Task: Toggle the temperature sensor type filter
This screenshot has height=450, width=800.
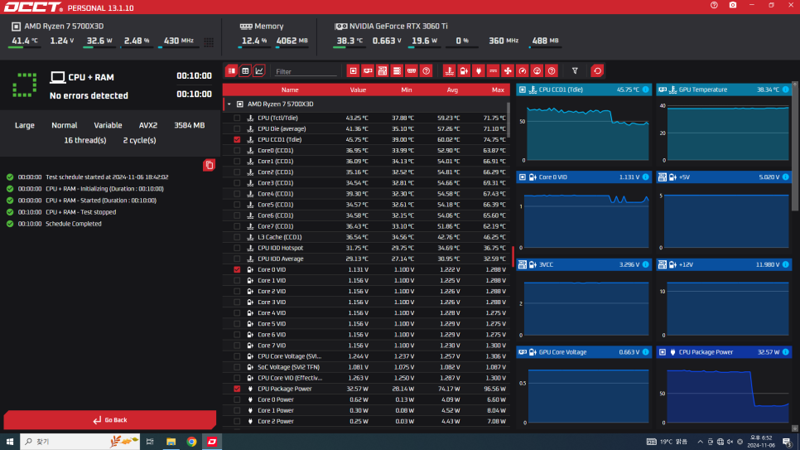Action: [449, 71]
